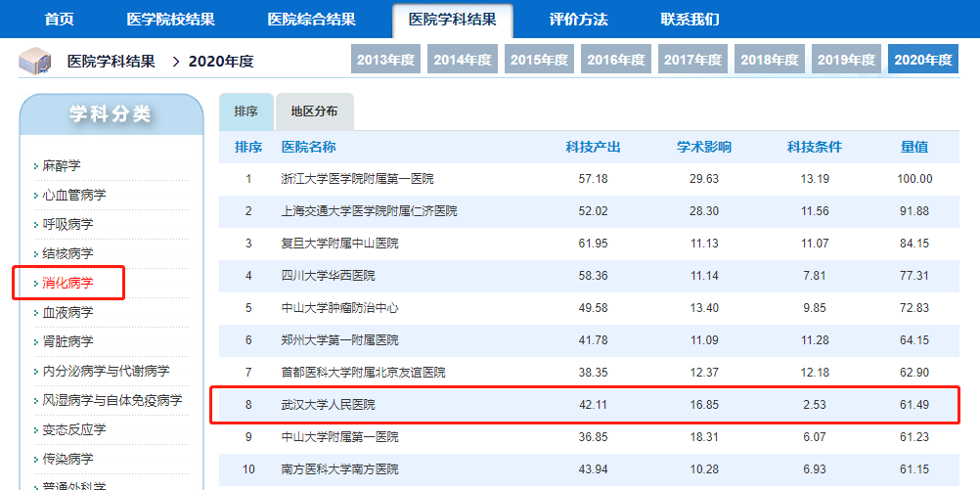The width and height of the screenshot is (980, 490).
Task: Open the 呼吸病学 category
Action: pos(67,224)
